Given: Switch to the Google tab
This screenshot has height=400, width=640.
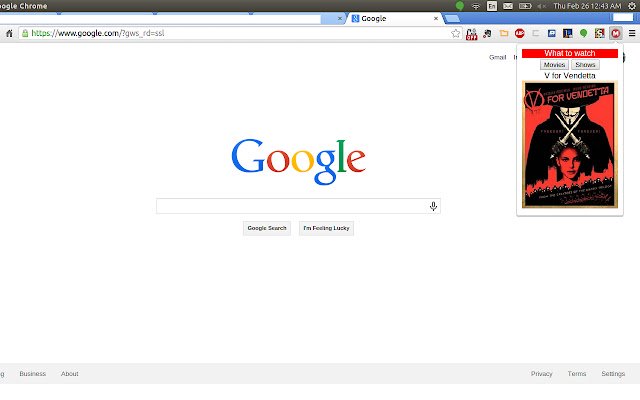Looking at the screenshot, I should pyautogui.click(x=392, y=18).
